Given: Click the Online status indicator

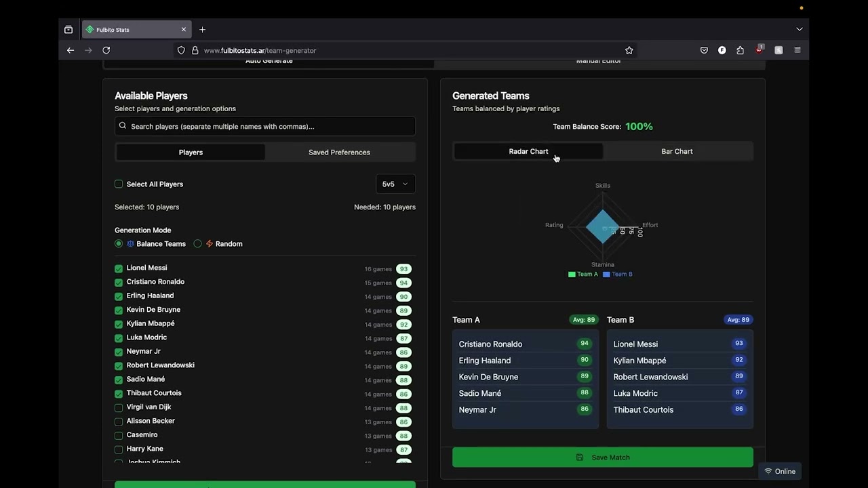Looking at the screenshot, I should 780,472.
